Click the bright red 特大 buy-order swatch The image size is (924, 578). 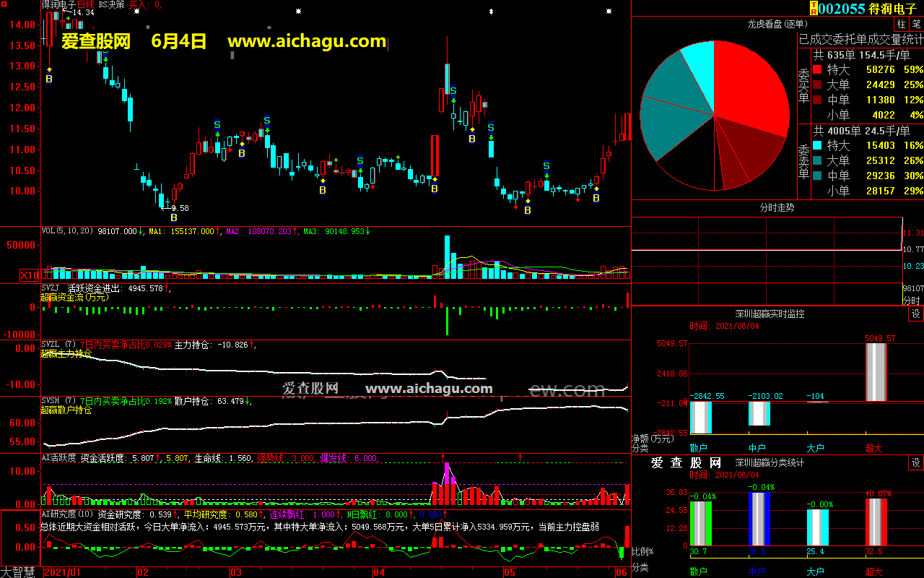click(x=817, y=70)
